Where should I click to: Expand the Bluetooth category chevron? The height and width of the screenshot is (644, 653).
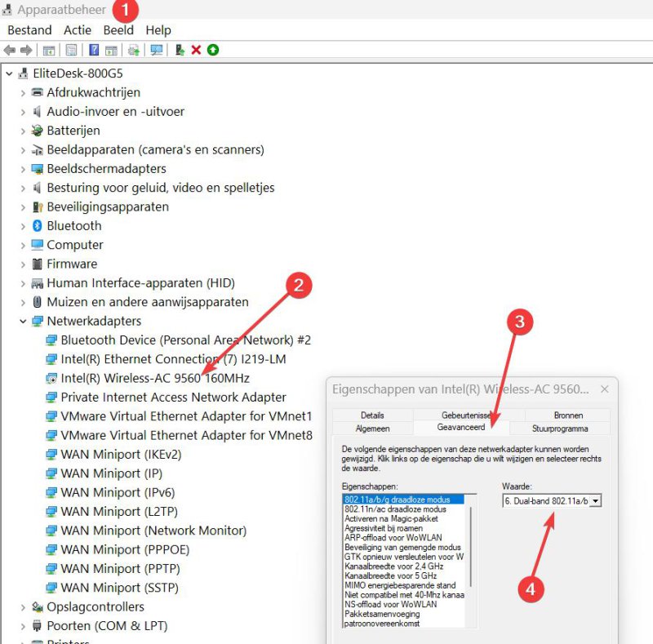click(23, 226)
